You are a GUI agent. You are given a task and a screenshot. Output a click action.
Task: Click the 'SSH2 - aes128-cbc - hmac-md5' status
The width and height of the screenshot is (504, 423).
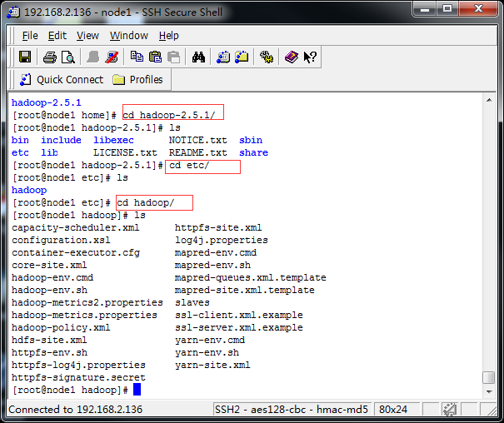pyautogui.click(x=292, y=409)
